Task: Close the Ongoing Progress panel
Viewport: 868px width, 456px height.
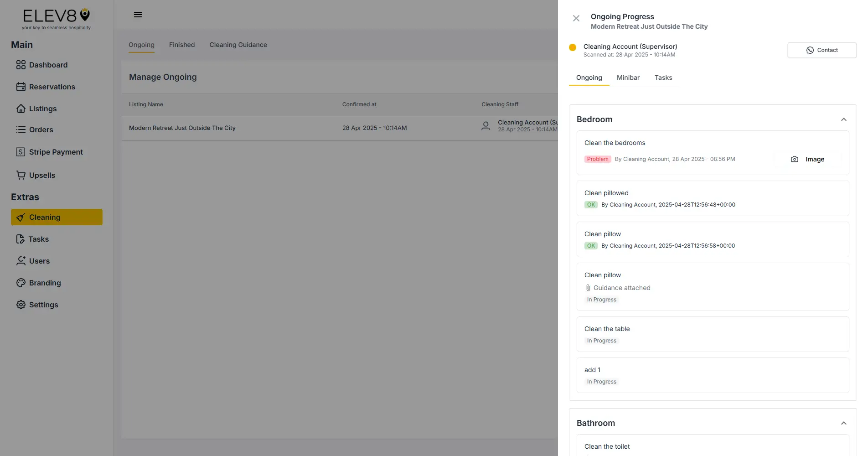Action: pyautogui.click(x=576, y=18)
